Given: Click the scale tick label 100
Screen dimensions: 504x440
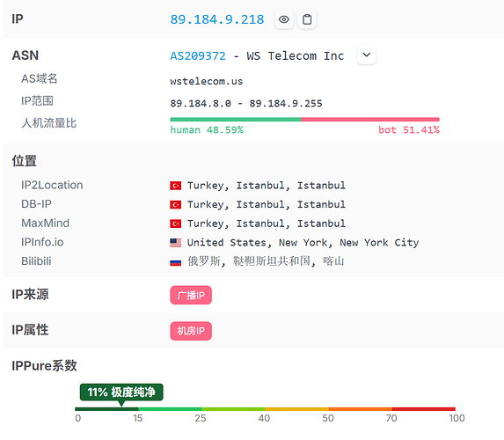Looking at the screenshot, I should click(457, 418).
